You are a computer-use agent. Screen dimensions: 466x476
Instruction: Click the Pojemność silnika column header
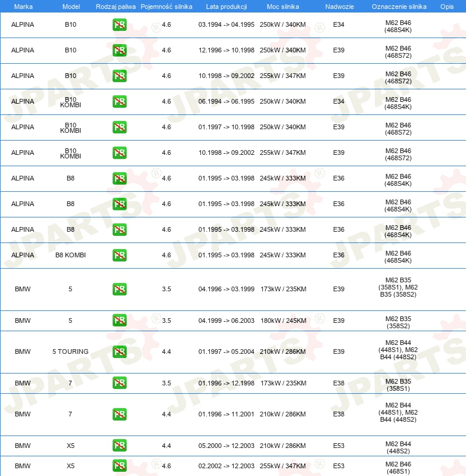pyautogui.click(x=166, y=7)
